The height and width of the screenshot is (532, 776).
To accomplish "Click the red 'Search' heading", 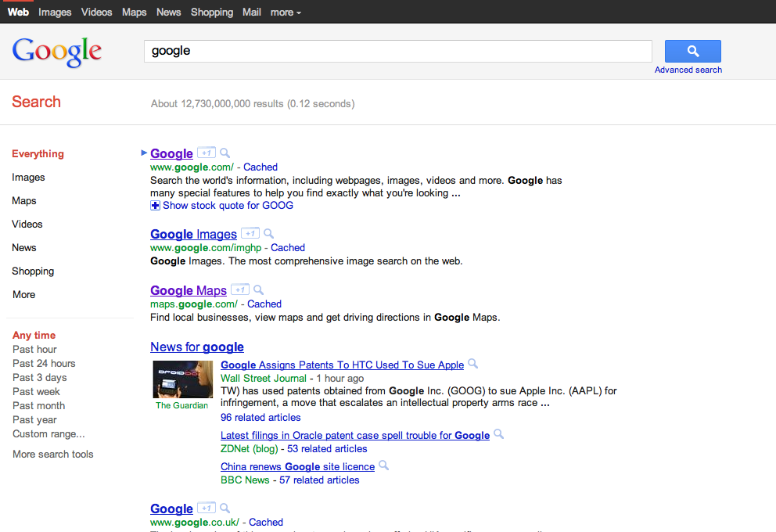I will tap(36, 102).
